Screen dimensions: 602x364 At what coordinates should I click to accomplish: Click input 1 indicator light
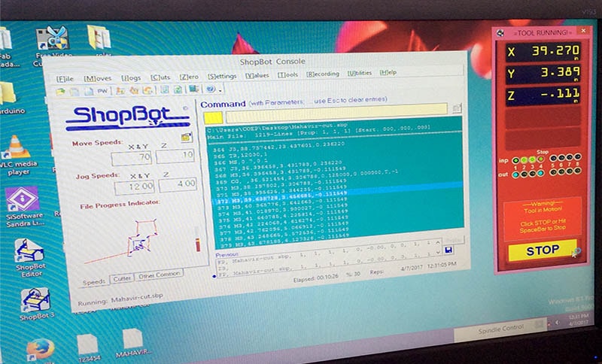(516, 160)
